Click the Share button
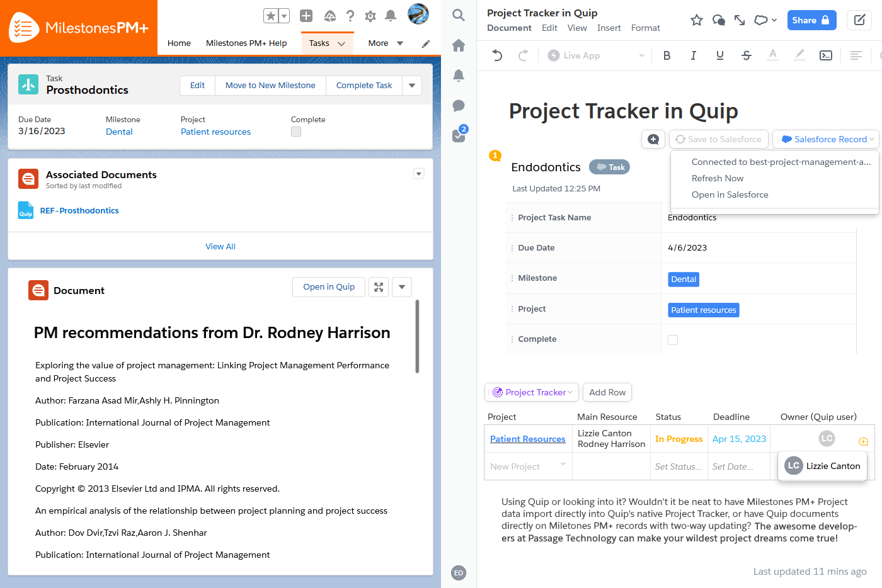Image resolution: width=882 pixels, height=588 pixels. [811, 20]
